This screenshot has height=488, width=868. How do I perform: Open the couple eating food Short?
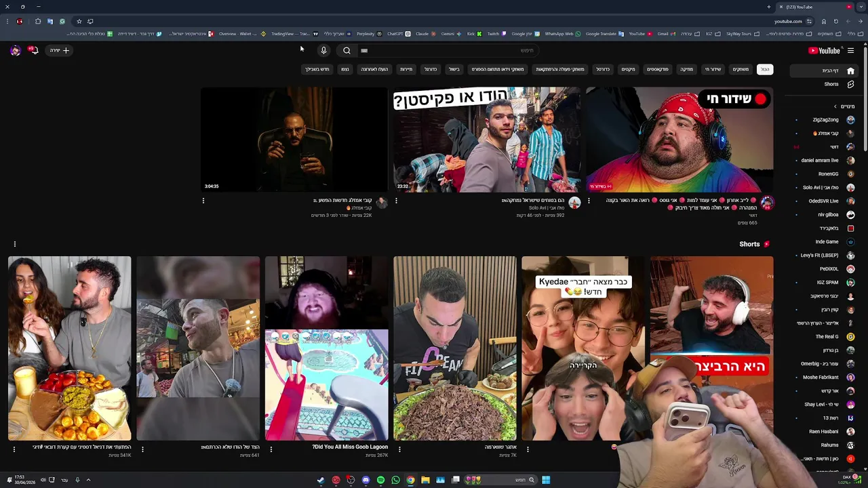(69, 348)
